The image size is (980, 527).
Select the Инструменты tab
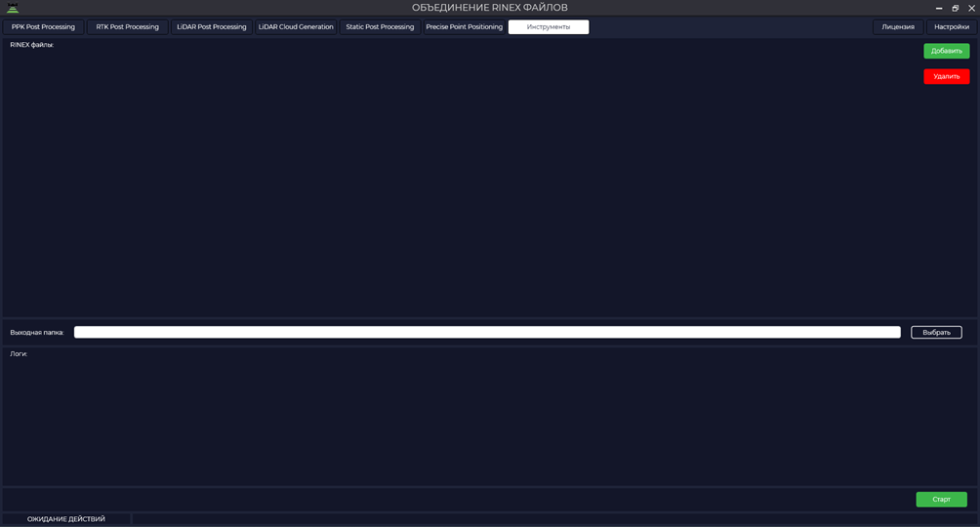[x=549, y=27]
